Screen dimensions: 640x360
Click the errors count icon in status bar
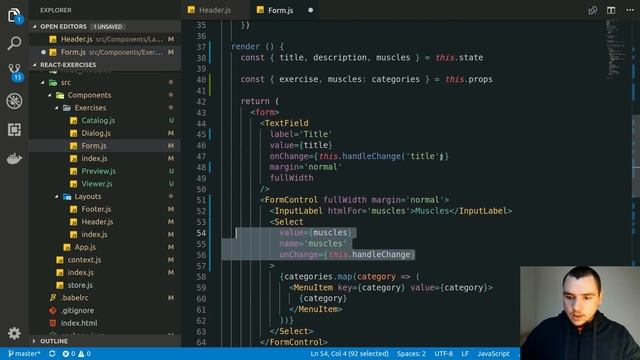(69, 353)
